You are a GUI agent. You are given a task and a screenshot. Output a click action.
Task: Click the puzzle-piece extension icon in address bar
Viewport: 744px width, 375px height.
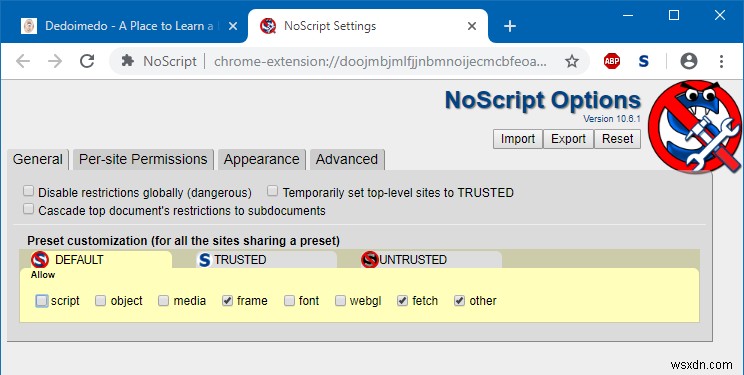pyautogui.click(x=128, y=61)
